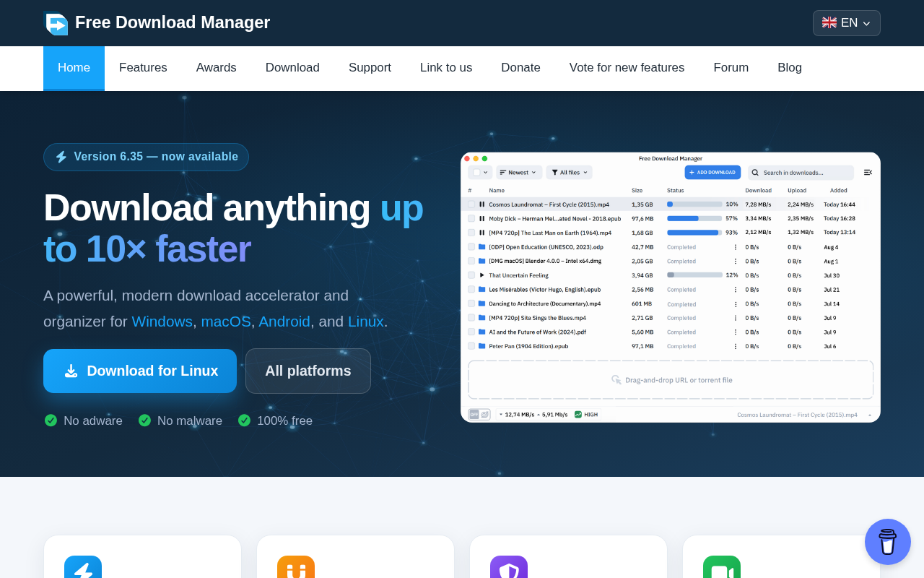Follow the Windows platform link
This screenshot has height=578, width=924.
click(x=162, y=322)
